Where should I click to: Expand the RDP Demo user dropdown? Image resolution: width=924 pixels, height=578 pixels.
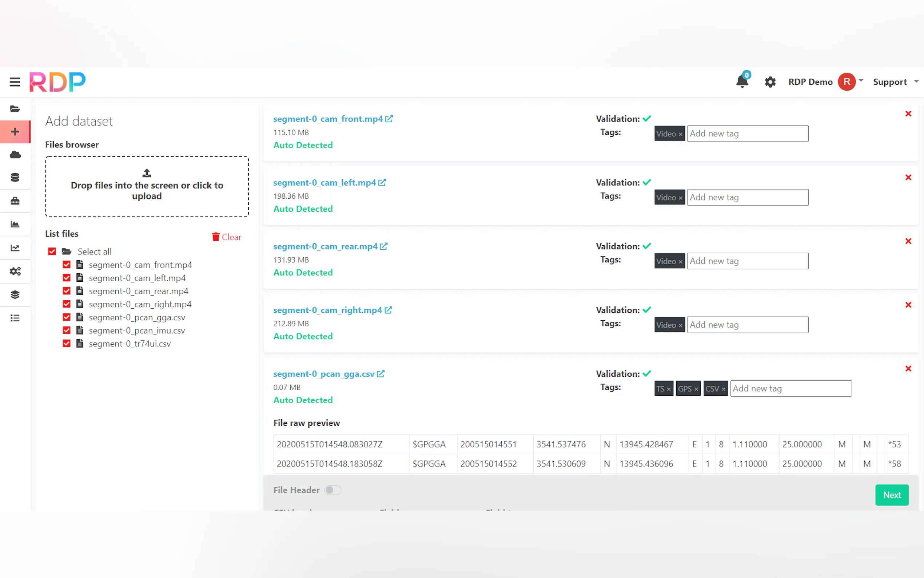tap(861, 81)
